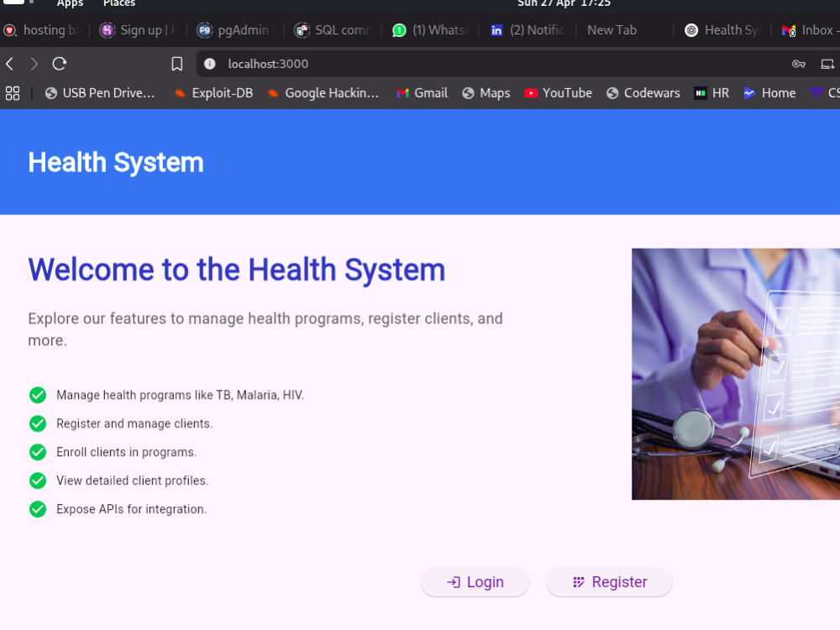The height and width of the screenshot is (630, 840).
Task: Click text 'Enroll clients in programs.'
Action: (x=127, y=452)
